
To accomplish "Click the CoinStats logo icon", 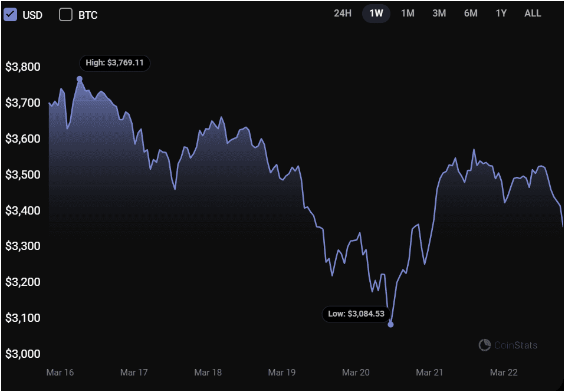I will [485, 345].
